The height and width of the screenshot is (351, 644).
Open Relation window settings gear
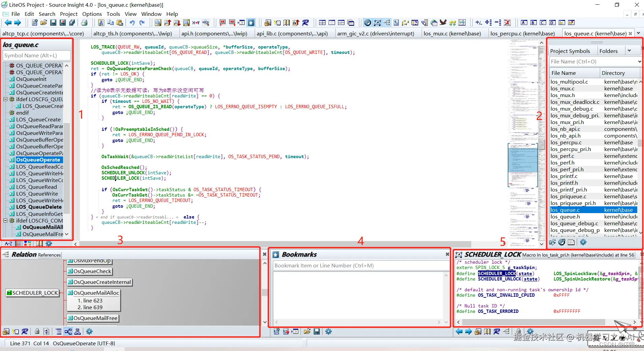point(89,331)
